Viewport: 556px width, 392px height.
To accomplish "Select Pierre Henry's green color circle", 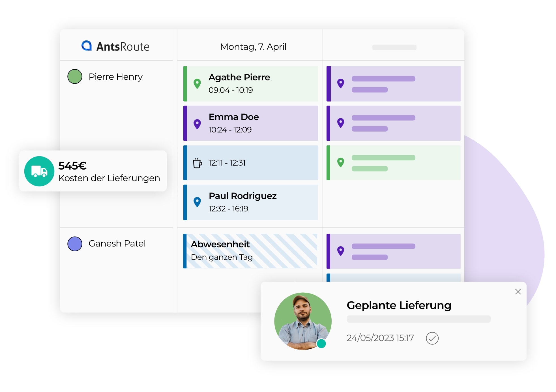I will click(x=75, y=76).
